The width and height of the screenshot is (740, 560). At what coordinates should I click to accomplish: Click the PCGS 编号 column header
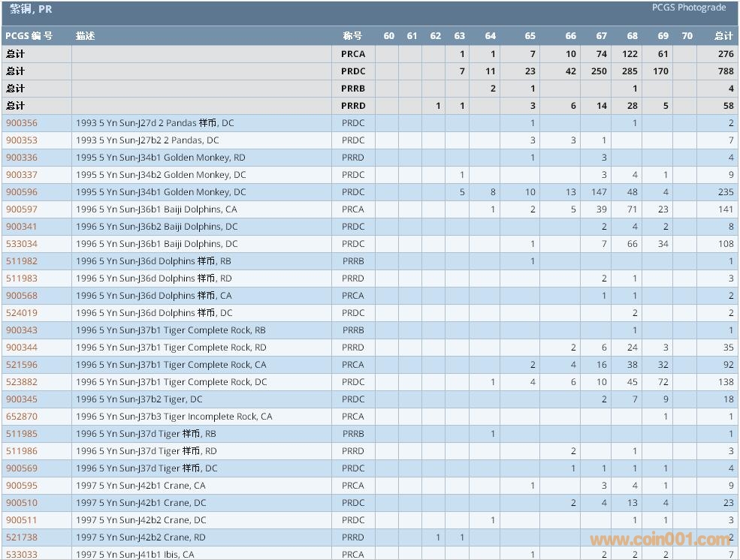(29, 36)
